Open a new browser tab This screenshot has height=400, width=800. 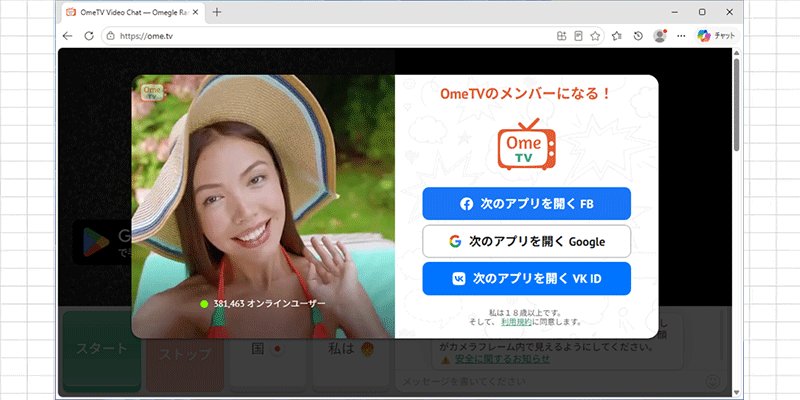[217, 12]
